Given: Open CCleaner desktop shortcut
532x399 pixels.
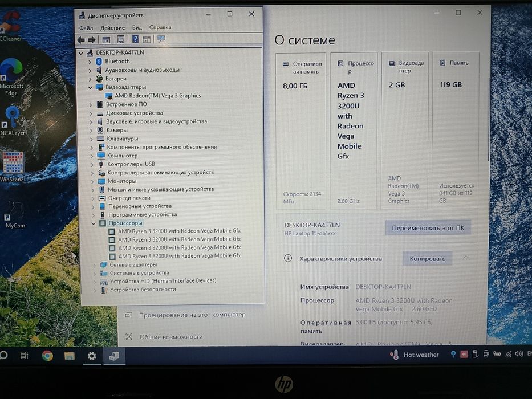Looking at the screenshot, I should [11, 26].
